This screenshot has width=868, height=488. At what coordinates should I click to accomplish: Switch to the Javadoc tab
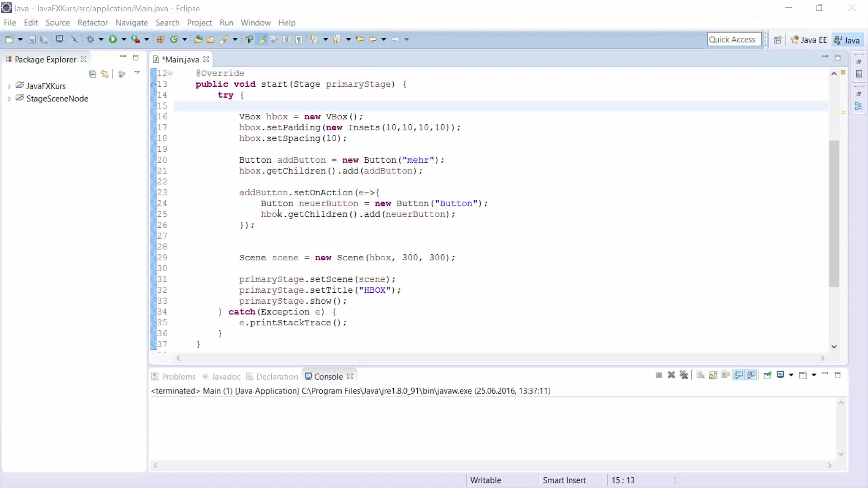tap(222, 376)
